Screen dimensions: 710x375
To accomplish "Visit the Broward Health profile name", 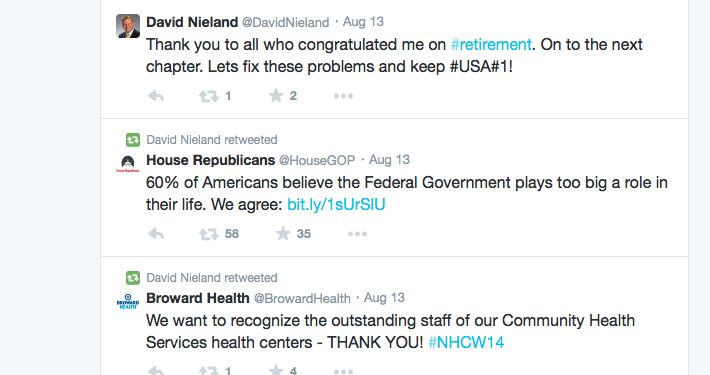I will point(198,298).
